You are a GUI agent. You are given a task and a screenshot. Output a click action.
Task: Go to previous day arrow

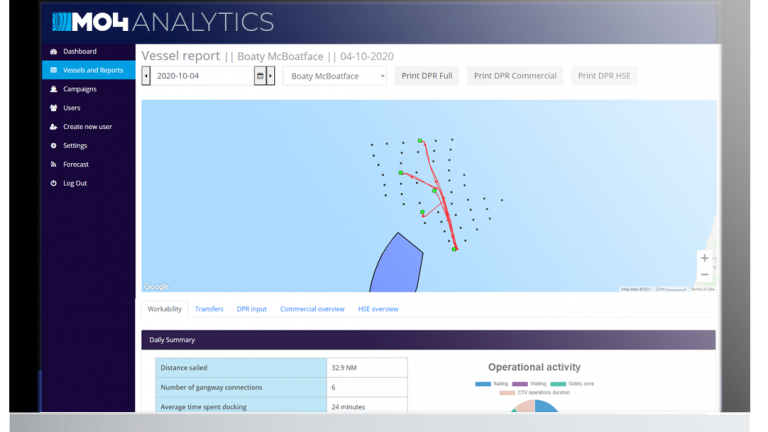coord(146,76)
